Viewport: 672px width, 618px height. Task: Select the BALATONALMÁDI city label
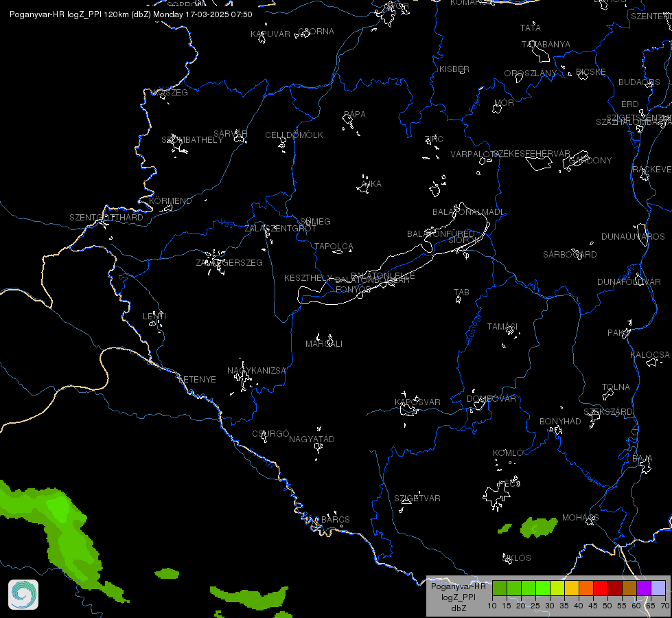click(x=468, y=212)
